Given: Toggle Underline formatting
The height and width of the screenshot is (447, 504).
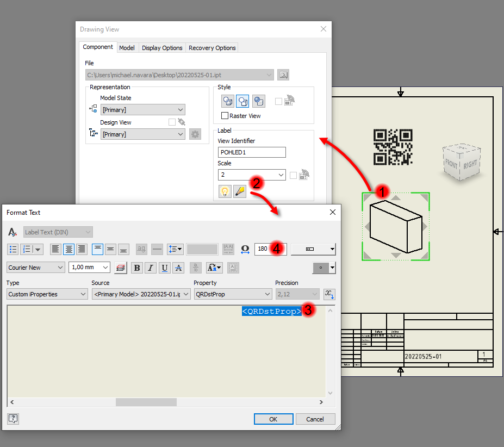Looking at the screenshot, I should [x=165, y=268].
